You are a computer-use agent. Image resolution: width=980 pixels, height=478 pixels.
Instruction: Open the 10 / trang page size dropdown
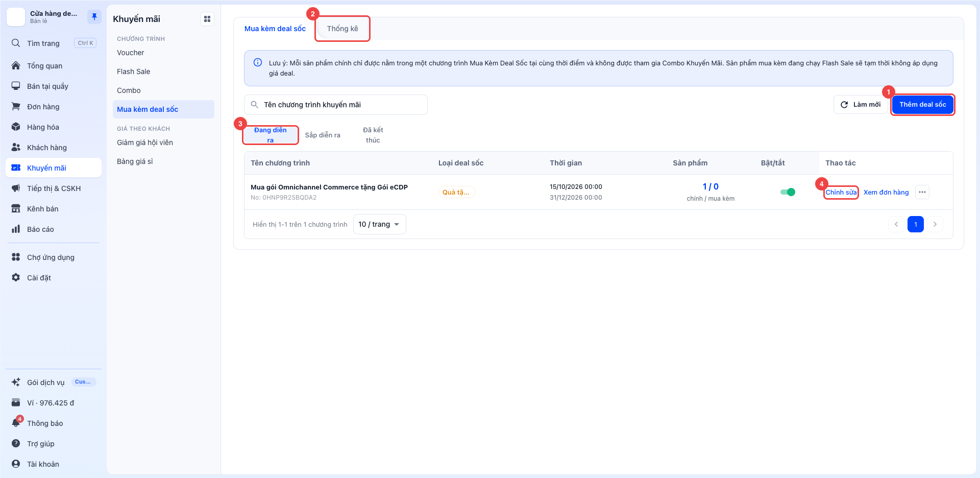(x=379, y=224)
